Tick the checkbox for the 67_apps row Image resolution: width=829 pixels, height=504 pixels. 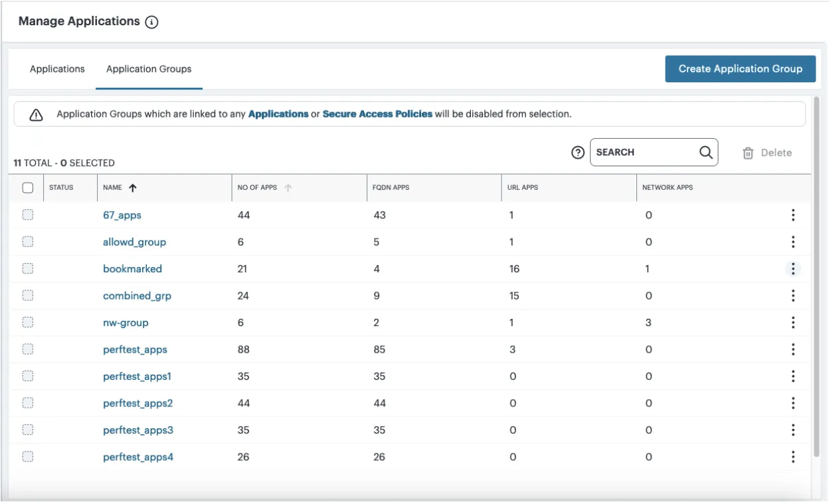(28, 214)
